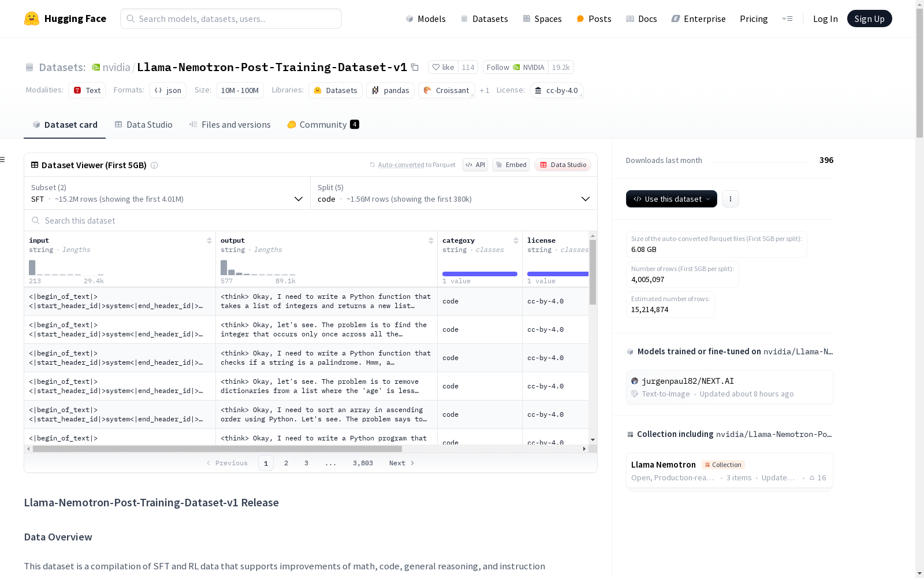Open the nvidia organization link
Image resolution: width=924 pixels, height=578 pixels.
(x=116, y=67)
